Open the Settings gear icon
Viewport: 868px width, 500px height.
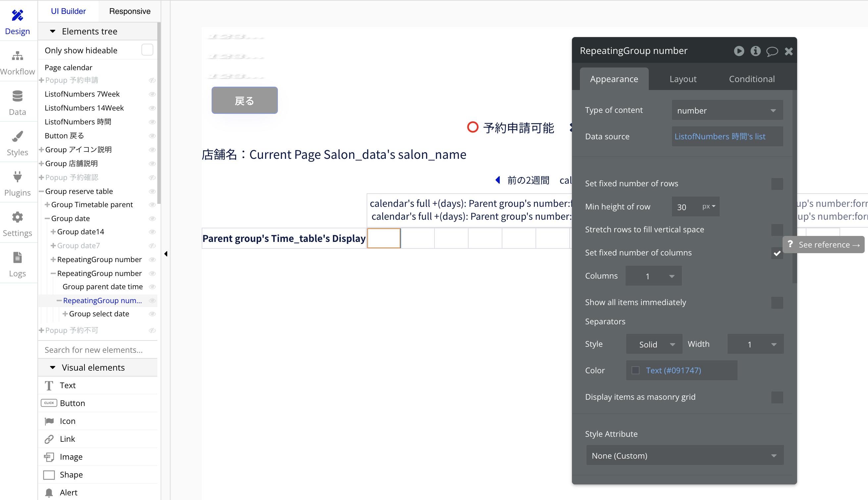pyautogui.click(x=18, y=217)
